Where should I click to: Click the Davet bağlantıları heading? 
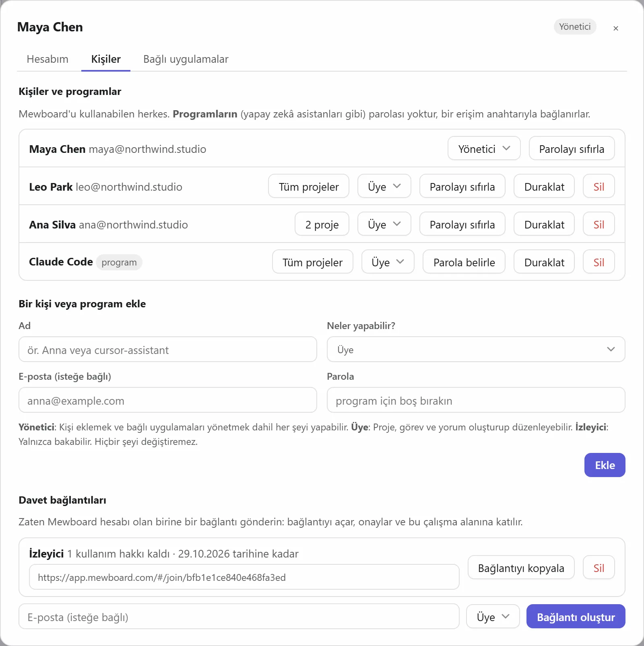[62, 500]
